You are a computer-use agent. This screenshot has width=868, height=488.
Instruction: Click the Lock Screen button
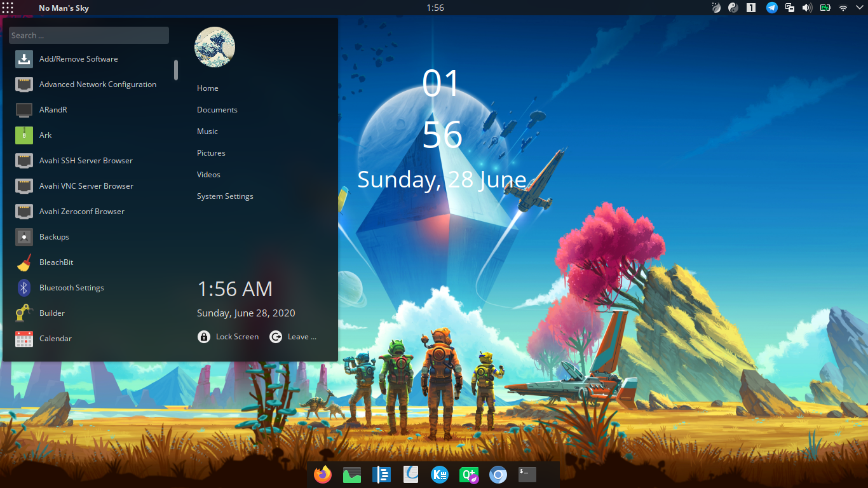coord(228,337)
